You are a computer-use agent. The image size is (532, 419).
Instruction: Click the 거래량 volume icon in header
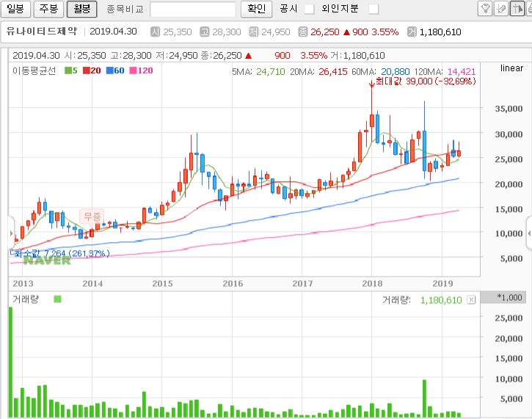(x=412, y=32)
